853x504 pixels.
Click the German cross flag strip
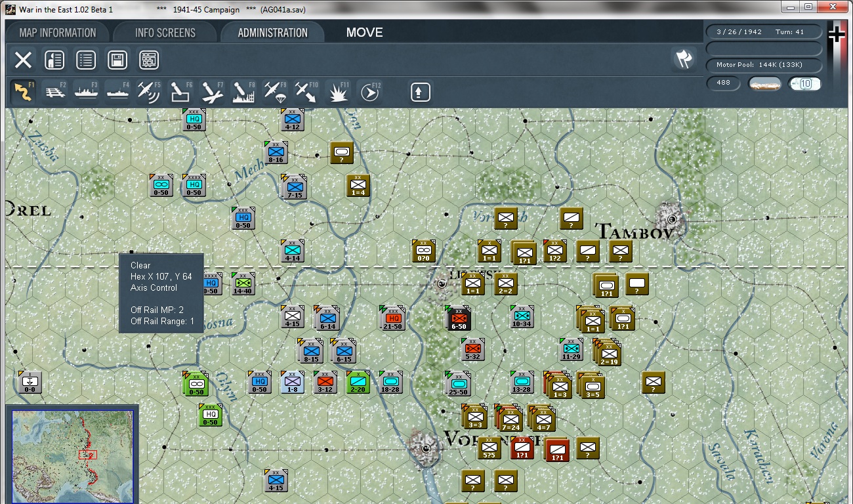[836, 56]
